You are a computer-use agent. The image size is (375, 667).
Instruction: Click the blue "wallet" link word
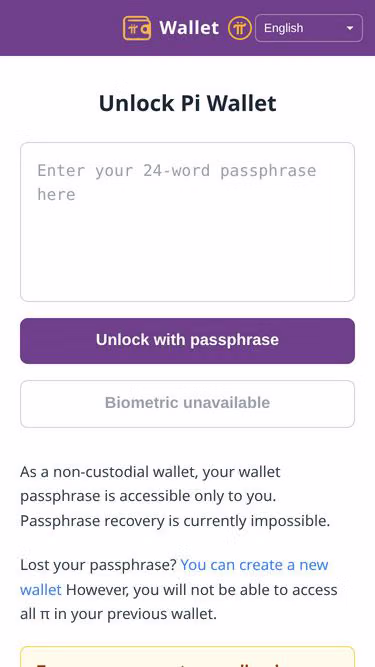coord(41,590)
